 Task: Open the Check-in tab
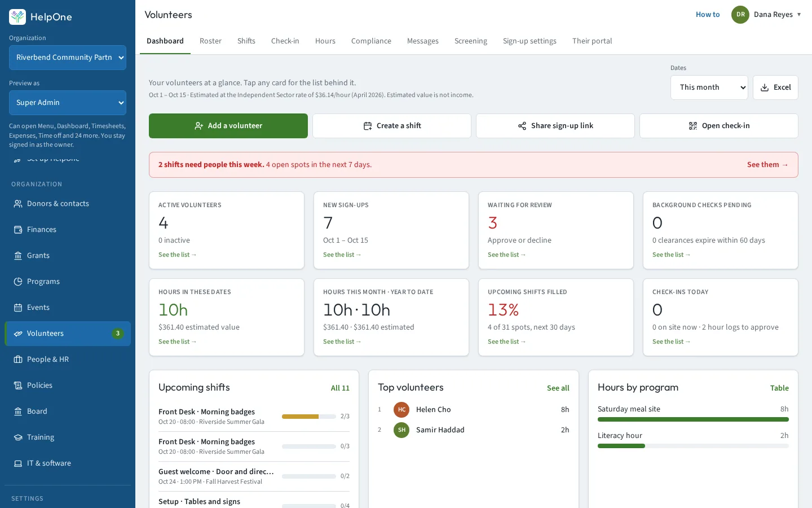pos(285,41)
